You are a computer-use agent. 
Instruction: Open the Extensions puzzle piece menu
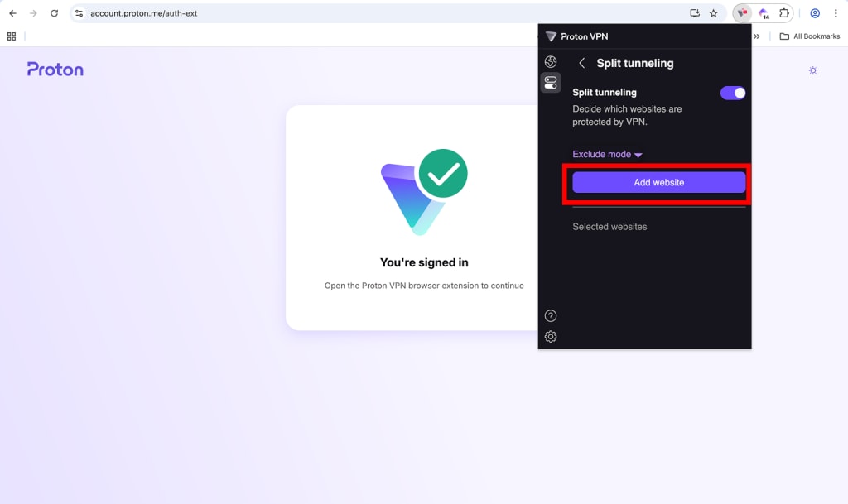[783, 13]
